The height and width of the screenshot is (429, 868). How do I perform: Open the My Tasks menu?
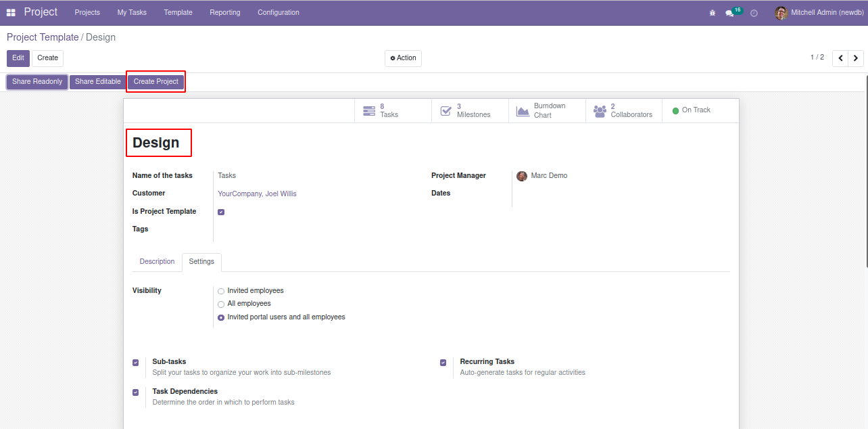point(132,13)
